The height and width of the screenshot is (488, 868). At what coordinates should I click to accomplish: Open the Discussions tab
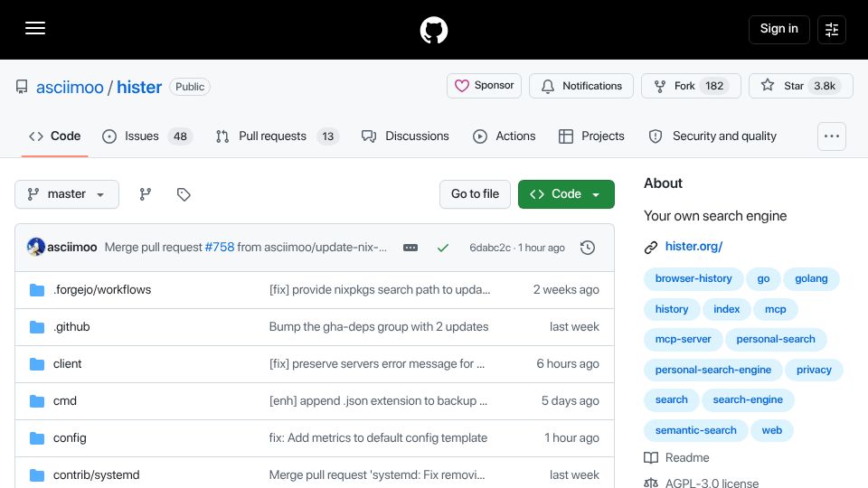pos(405,136)
